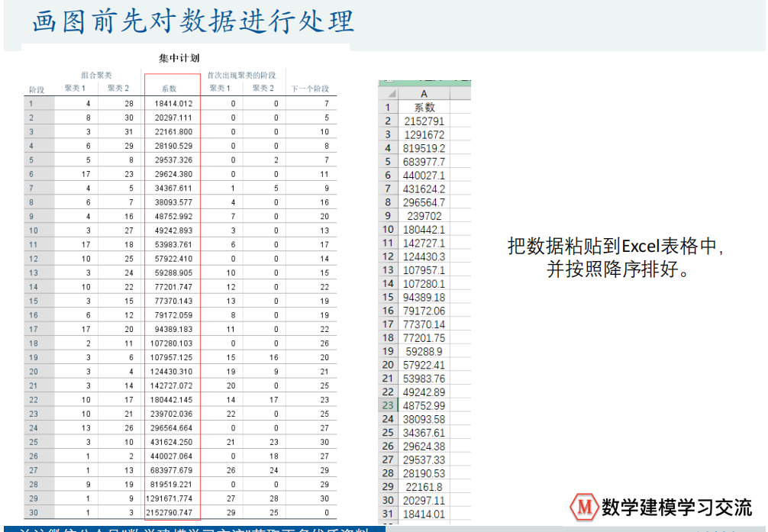This screenshot has height=532, width=768.
Task: Click coefficient 49242.893 in the cluster table
Action: point(173,231)
